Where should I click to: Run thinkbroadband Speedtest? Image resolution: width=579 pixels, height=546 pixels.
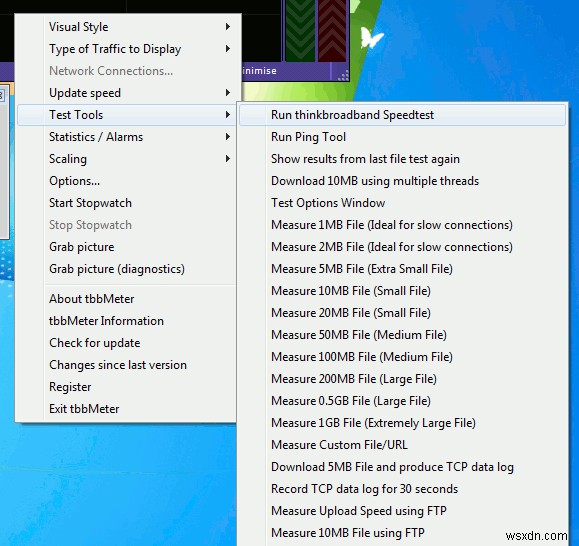click(x=402, y=115)
